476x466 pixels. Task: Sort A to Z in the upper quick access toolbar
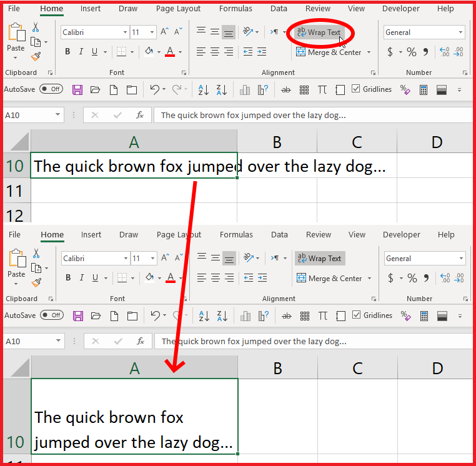203,90
